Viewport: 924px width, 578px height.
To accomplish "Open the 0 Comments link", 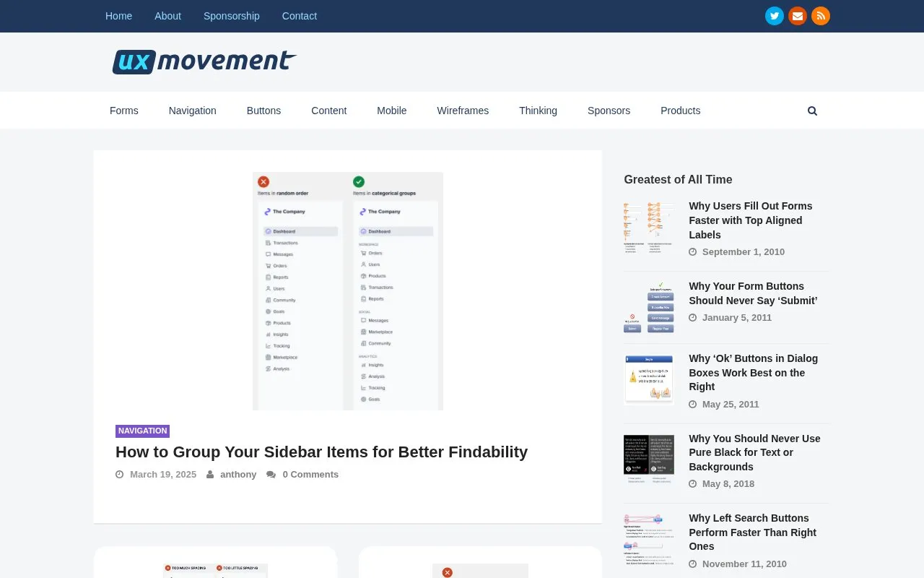I will point(310,475).
